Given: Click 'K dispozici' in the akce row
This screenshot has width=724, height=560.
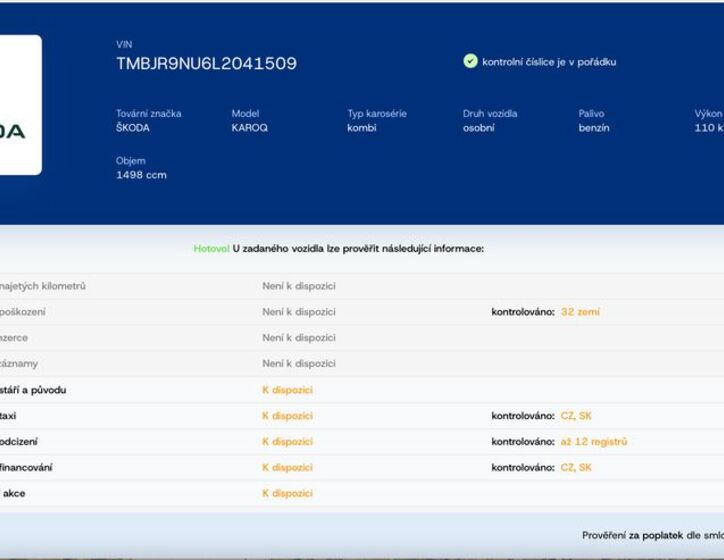Looking at the screenshot, I should click(x=287, y=494).
